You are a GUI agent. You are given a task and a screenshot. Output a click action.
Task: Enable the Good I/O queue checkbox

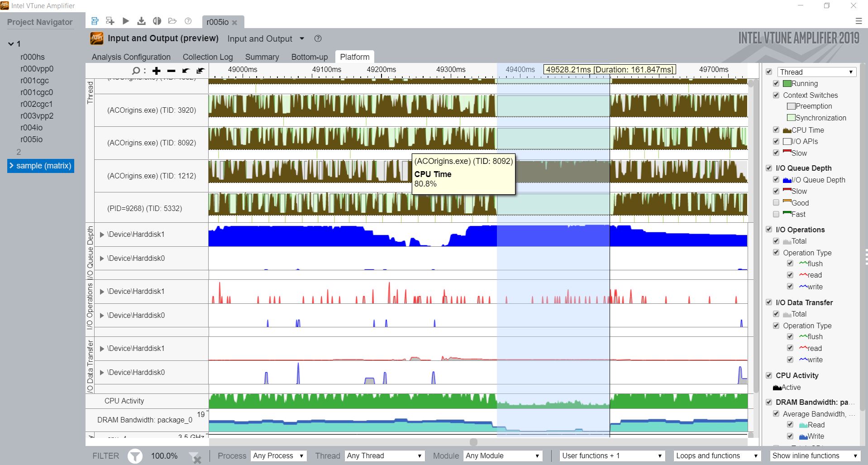pos(776,203)
